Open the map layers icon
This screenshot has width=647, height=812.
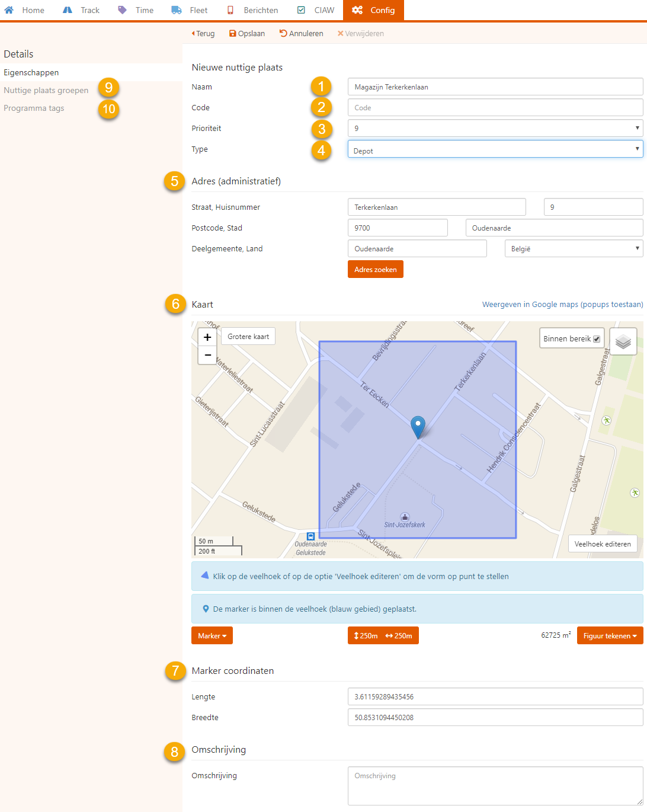tap(623, 341)
